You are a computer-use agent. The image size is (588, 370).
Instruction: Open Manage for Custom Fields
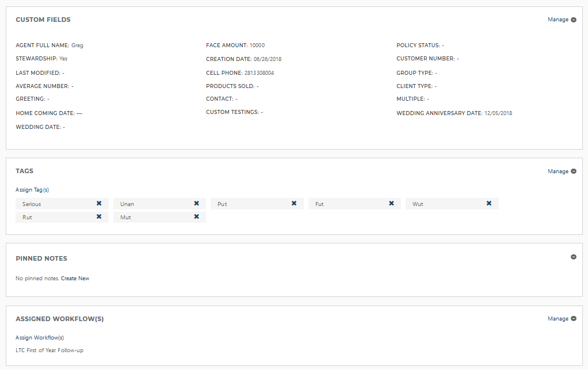click(558, 20)
